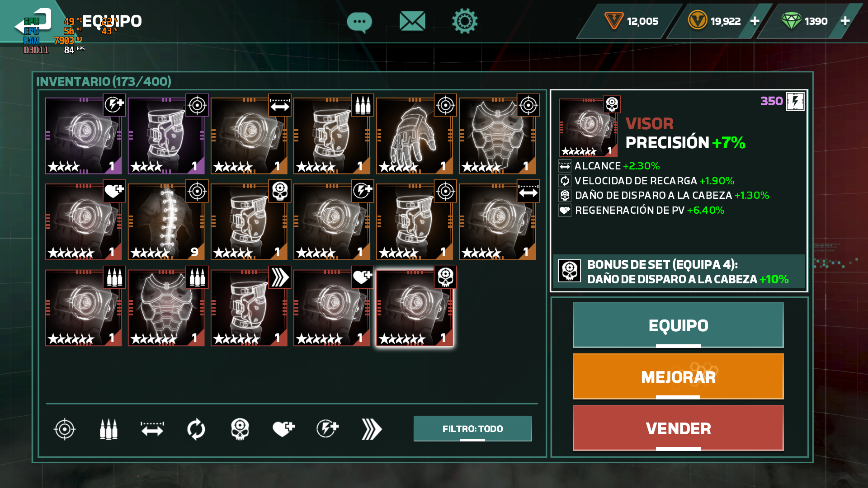The width and height of the screenshot is (868, 488).
Task: Open the mail envelope icon
Action: [x=412, y=21]
